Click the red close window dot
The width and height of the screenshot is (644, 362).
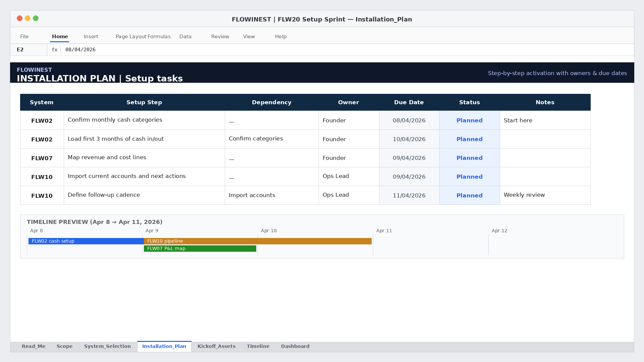pyautogui.click(x=19, y=18)
